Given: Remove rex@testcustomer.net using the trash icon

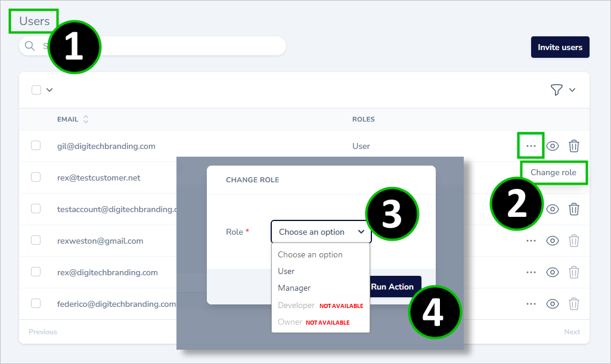Looking at the screenshot, I should coord(574,178).
